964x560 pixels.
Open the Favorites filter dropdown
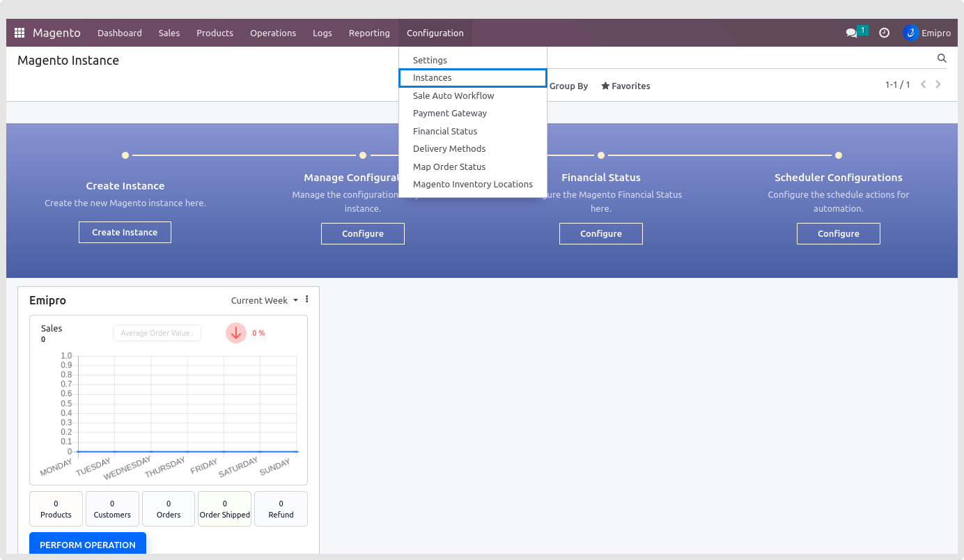tap(625, 86)
